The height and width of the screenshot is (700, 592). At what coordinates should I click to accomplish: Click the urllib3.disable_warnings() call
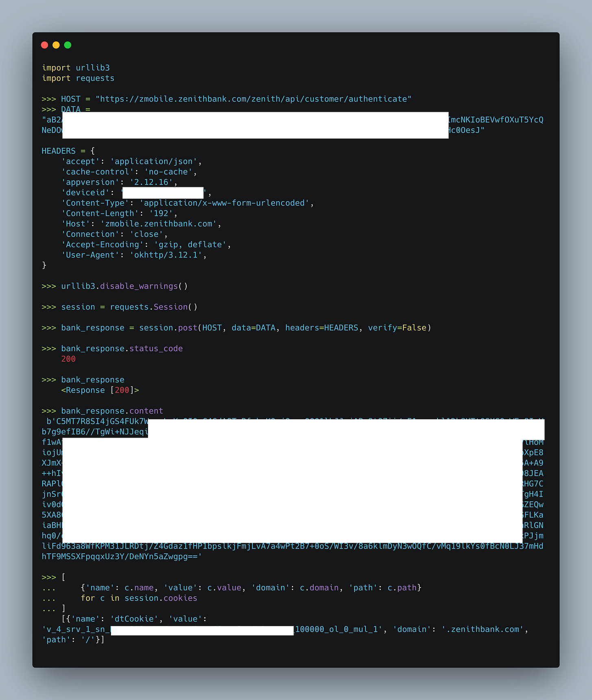[x=124, y=286]
